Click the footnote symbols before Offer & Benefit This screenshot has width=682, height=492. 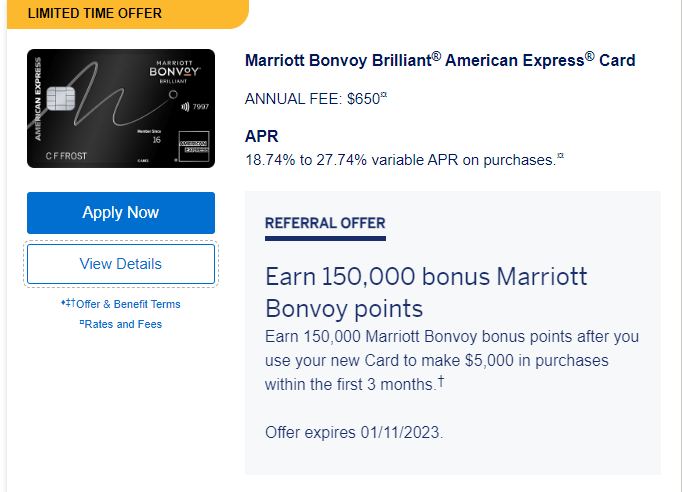68,302
